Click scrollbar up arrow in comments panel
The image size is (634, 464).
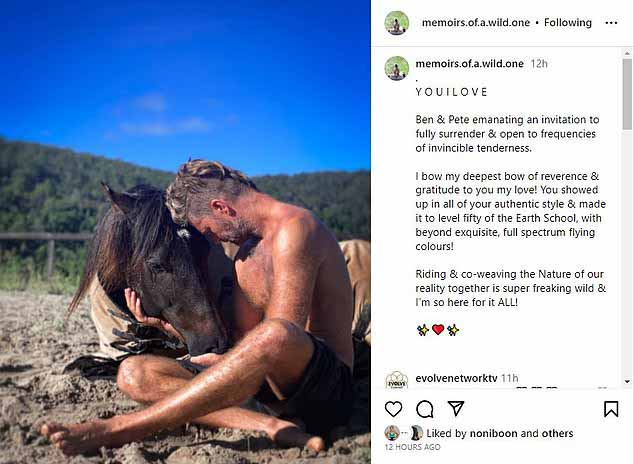pos(627,53)
